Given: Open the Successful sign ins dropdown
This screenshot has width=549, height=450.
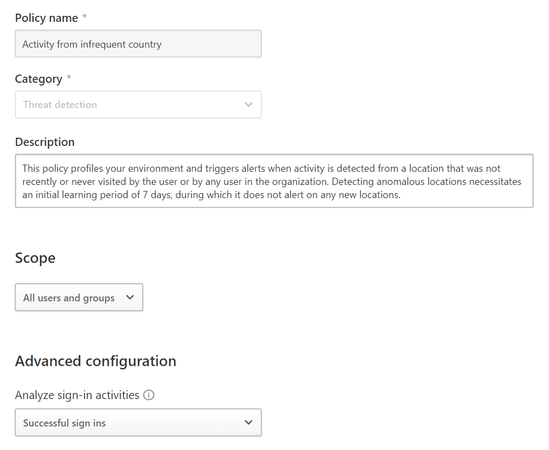Looking at the screenshot, I should 138,422.
